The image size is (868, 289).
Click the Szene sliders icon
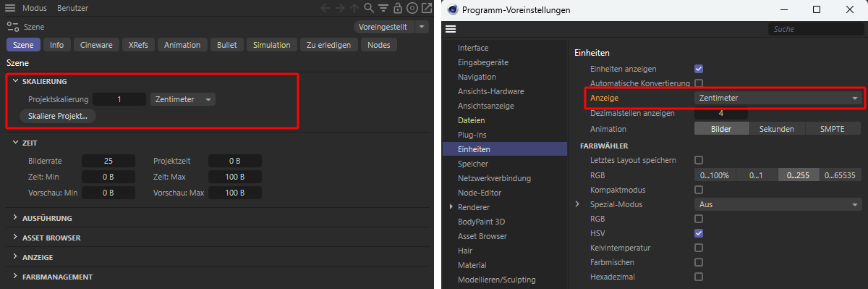12,27
